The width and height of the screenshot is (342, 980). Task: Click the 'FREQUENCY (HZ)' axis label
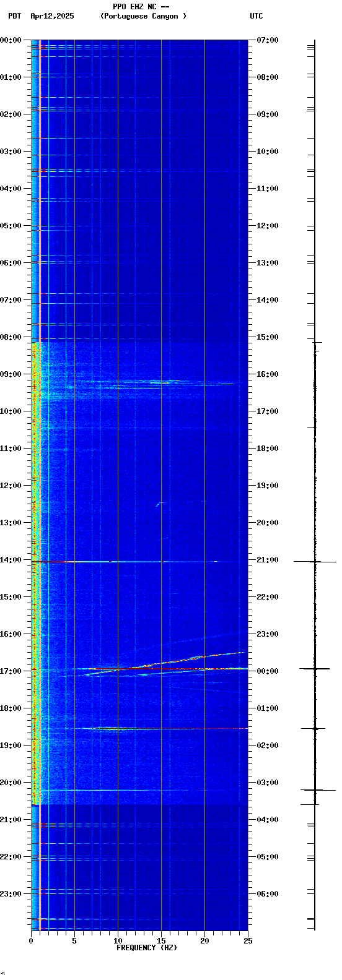[147, 948]
